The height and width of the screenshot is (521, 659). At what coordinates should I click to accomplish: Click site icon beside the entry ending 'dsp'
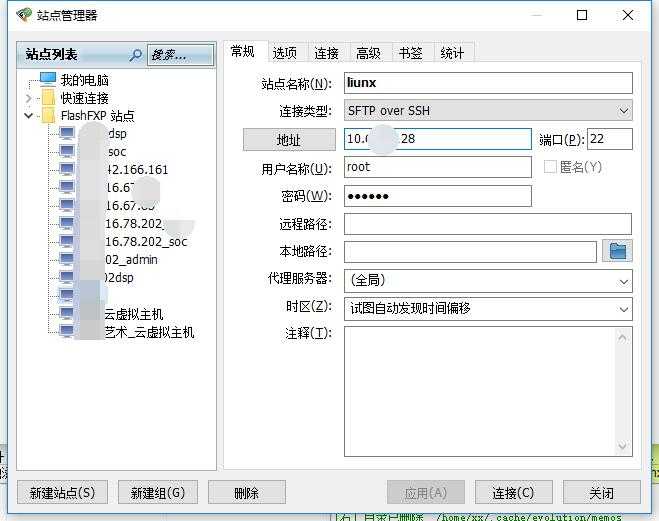[67, 133]
